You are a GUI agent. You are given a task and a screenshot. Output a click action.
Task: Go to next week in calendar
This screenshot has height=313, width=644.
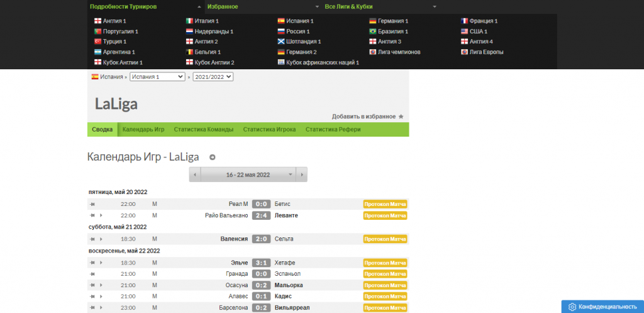click(x=302, y=174)
